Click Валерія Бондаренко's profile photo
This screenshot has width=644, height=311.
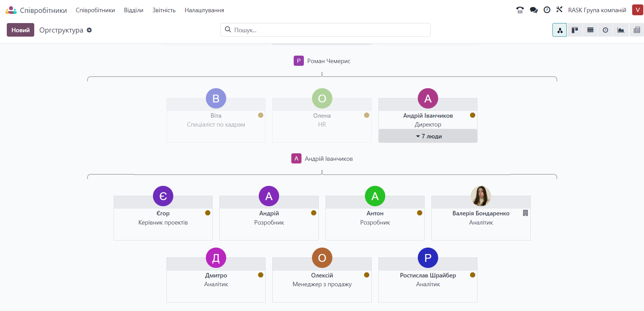481,196
